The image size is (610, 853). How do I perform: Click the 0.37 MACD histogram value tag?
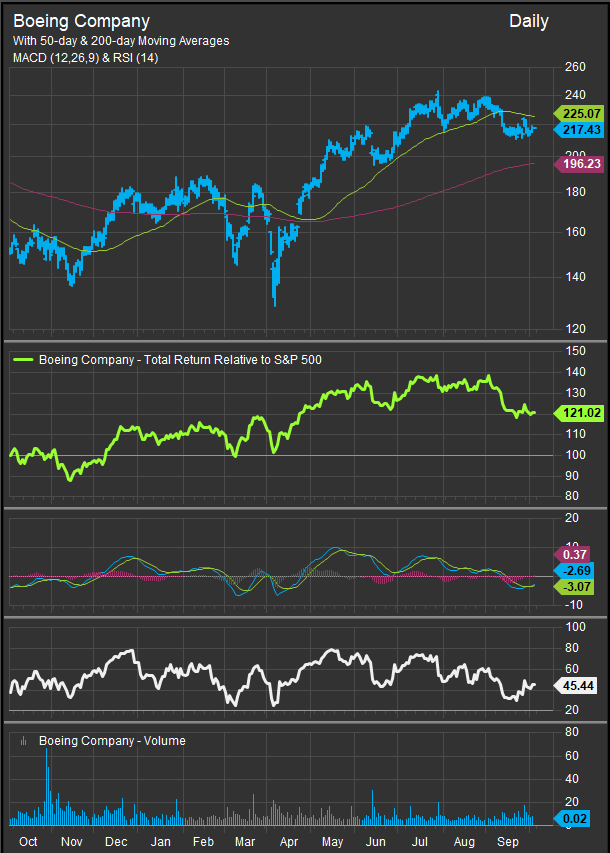tap(576, 553)
